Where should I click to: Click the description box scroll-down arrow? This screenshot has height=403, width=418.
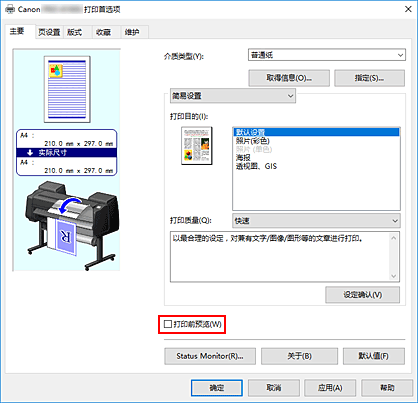pyautogui.click(x=394, y=276)
